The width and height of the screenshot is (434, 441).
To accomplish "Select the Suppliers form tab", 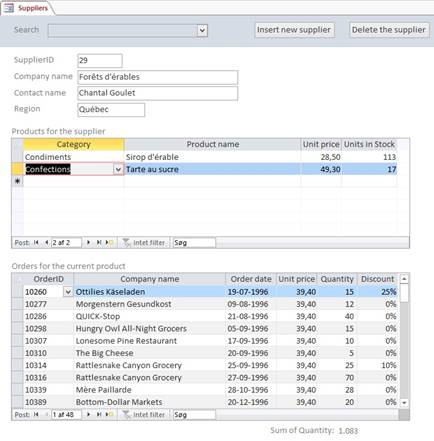I will click(x=28, y=8).
